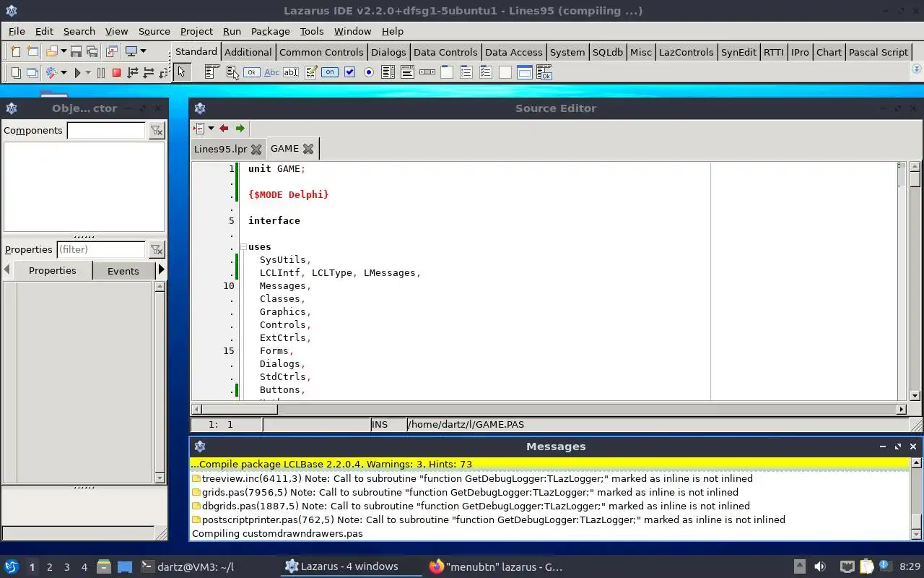924x578 pixels.
Task: Open the dartz@VM3 terminal taskbar item
Action: 187,567
